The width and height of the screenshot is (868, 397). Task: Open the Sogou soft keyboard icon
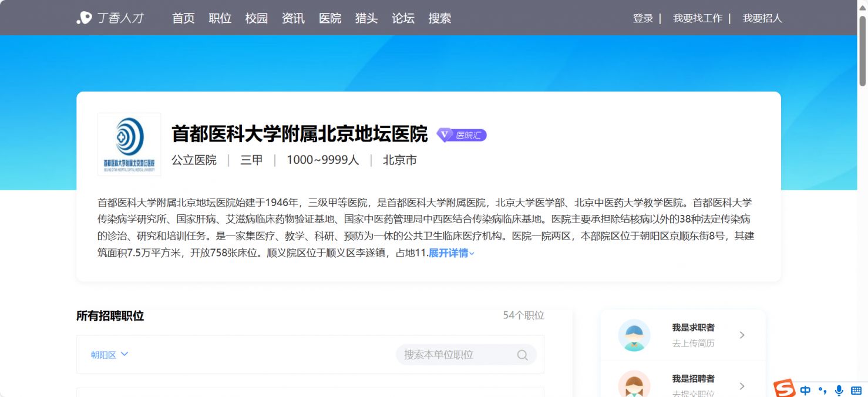[x=856, y=391]
